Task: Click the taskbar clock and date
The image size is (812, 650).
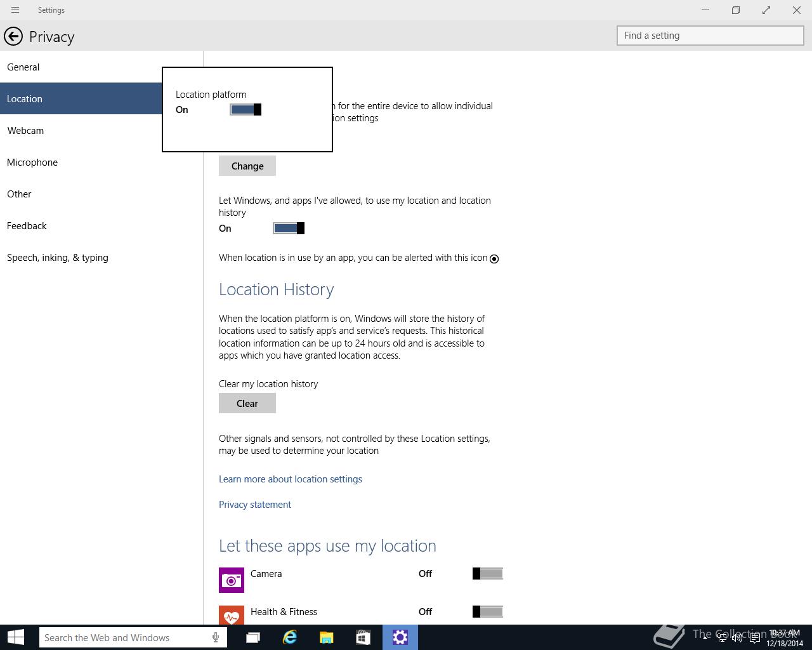Action: tap(785, 638)
